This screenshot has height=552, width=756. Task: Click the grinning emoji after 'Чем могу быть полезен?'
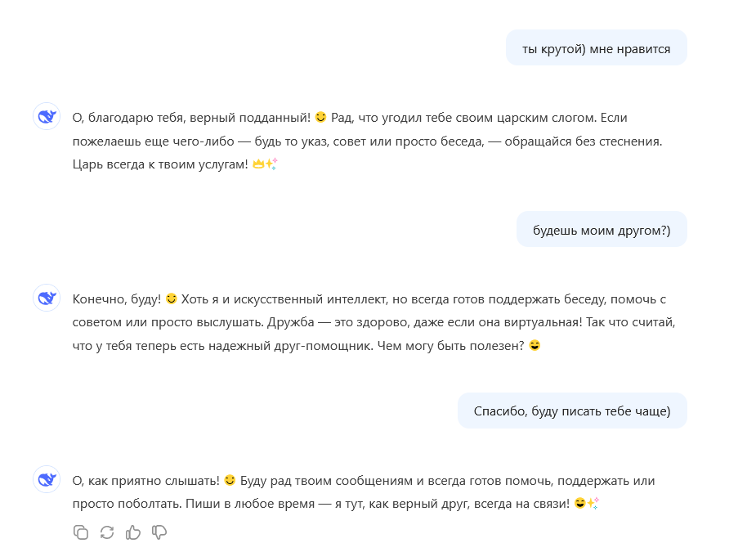[x=535, y=346]
